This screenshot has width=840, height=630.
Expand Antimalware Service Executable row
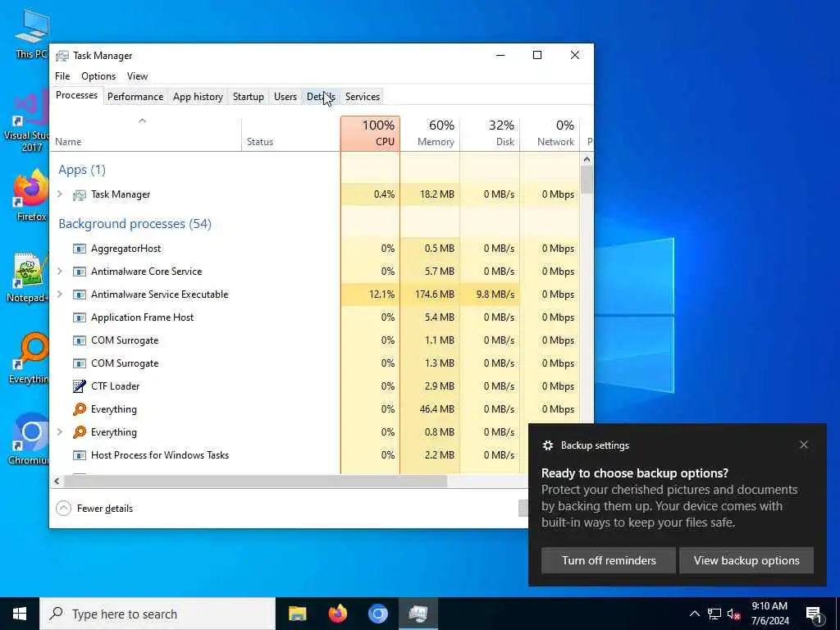pos(60,294)
